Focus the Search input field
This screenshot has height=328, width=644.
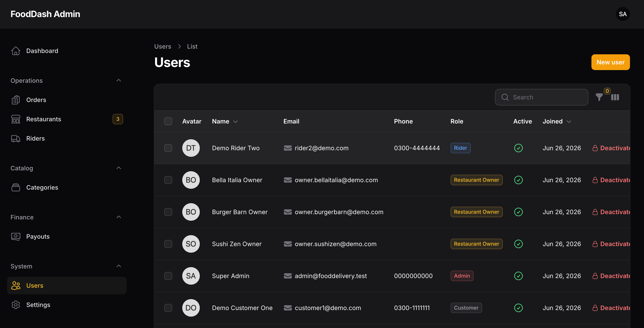(x=541, y=97)
